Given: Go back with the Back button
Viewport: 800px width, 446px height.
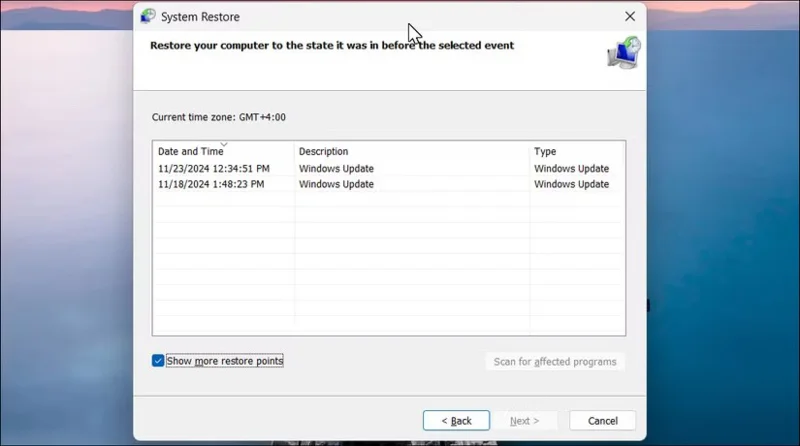Looking at the screenshot, I should [456, 421].
